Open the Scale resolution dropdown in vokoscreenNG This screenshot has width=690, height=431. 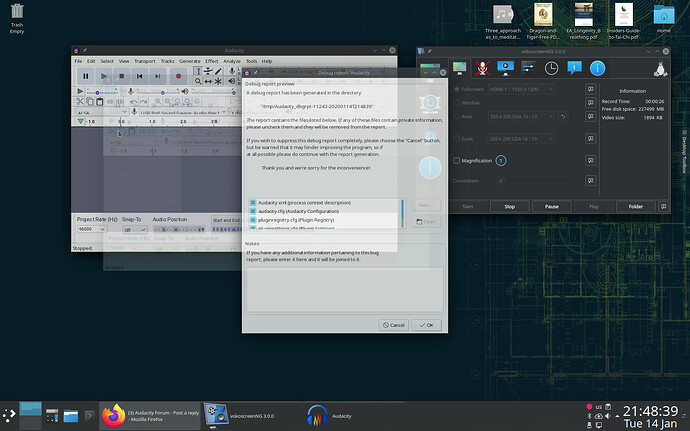click(521, 139)
